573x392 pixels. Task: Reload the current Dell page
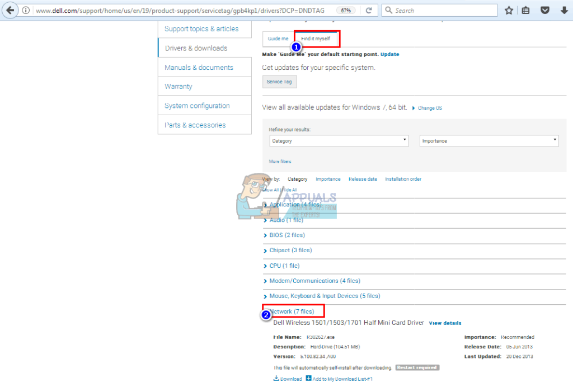click(x=369, y=10)
